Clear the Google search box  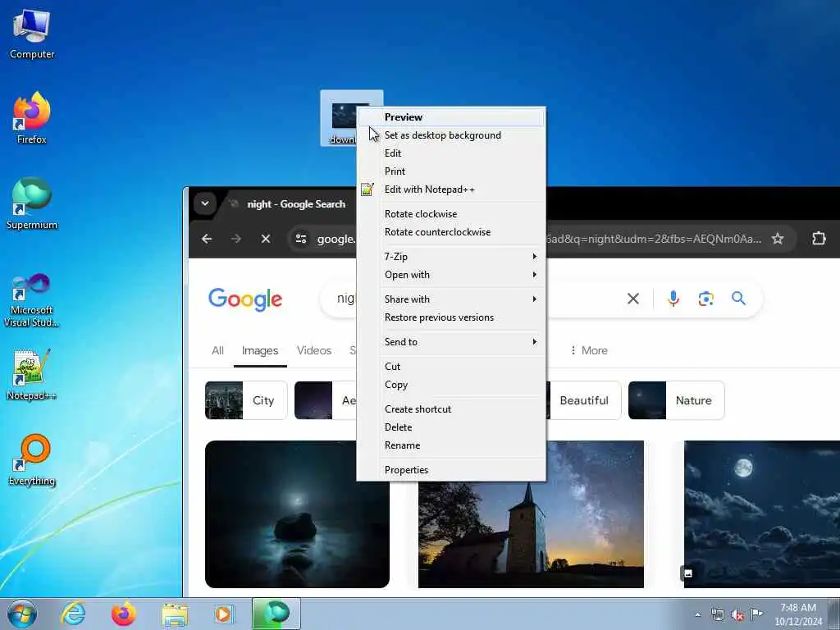pos(632,299)
